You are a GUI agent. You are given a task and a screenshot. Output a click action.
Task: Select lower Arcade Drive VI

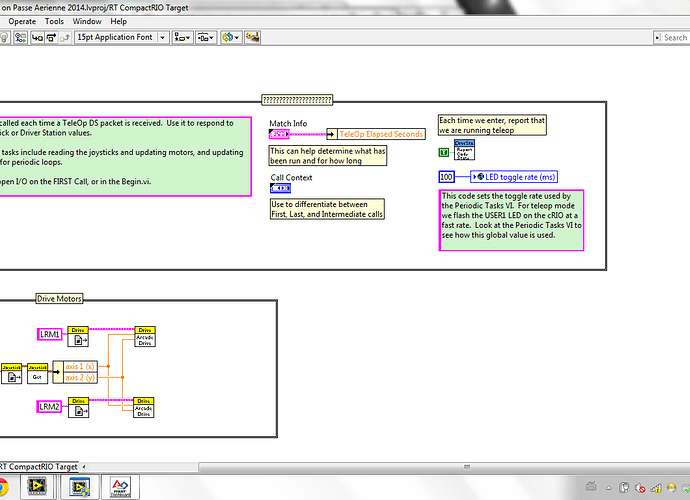tap(143, 407)
